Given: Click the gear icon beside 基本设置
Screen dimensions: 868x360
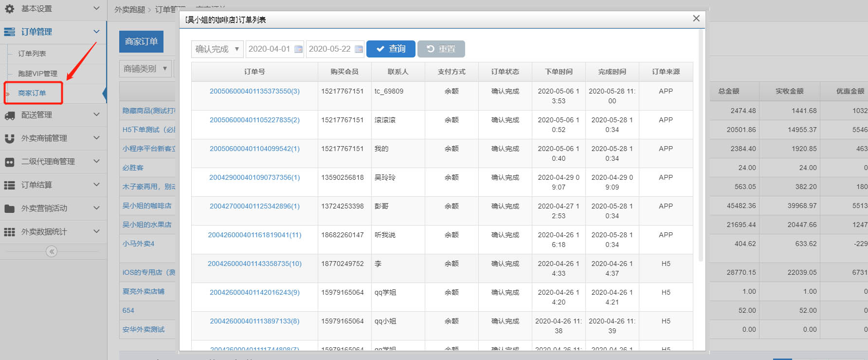Looking at the screenshot, I should pos(9,9).
